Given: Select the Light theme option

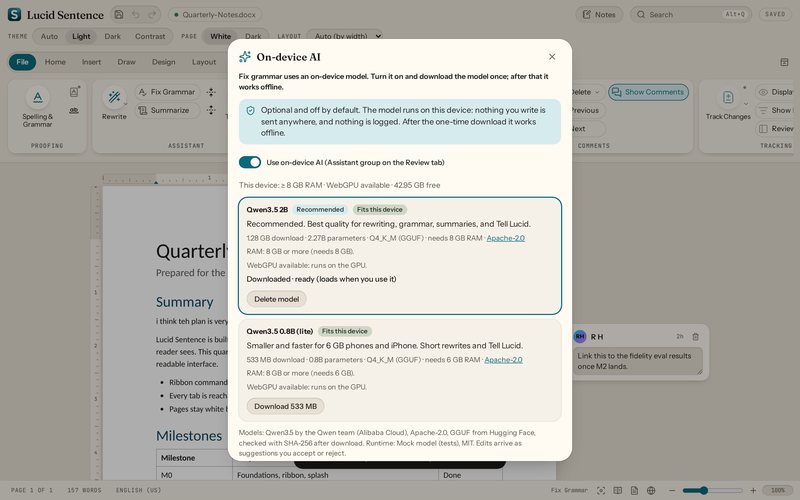Looking at the screenshot, I should point(81,36).
